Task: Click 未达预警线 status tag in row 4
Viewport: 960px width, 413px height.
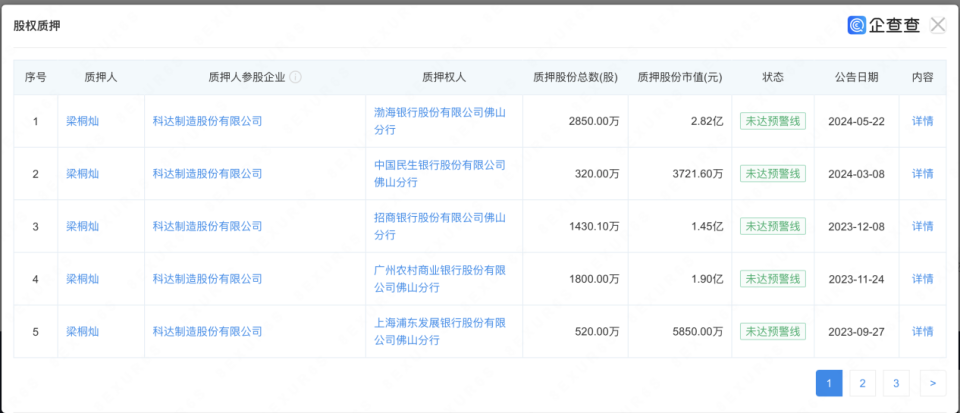Action: (x=773, y=279)
